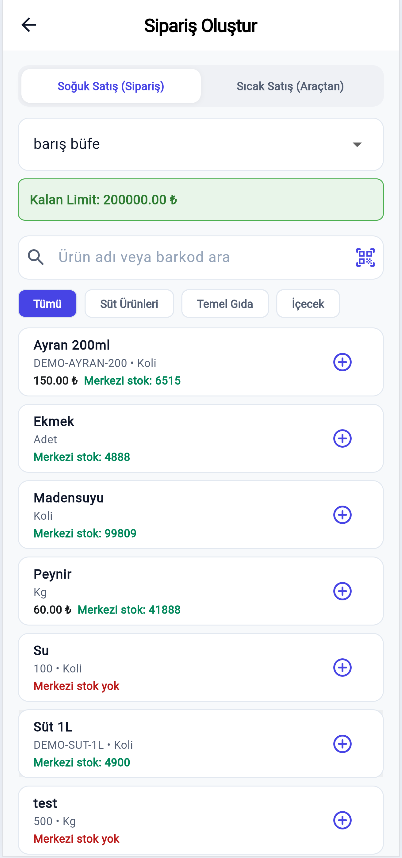Select the Tümü category filter

click(48, 304)
